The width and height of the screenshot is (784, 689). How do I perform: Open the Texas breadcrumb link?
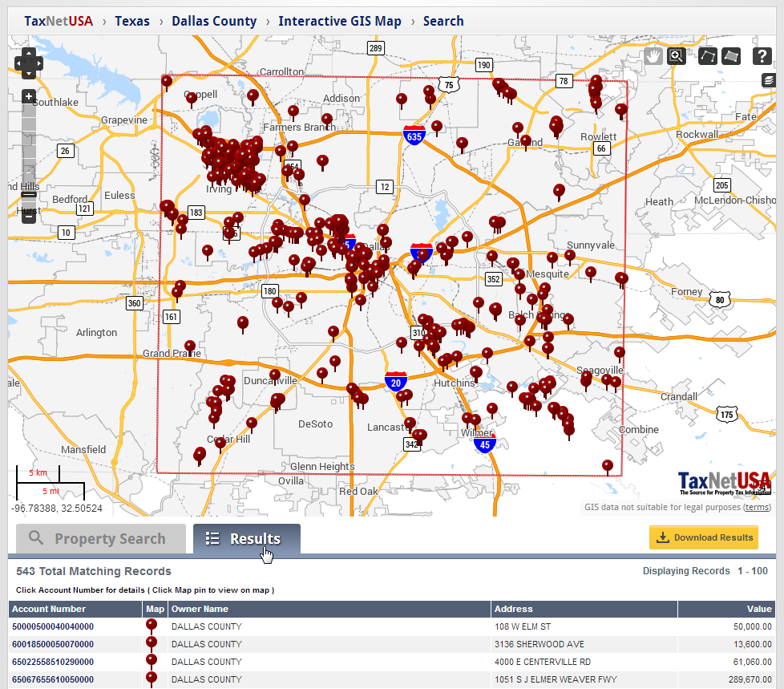coord(132,21)
